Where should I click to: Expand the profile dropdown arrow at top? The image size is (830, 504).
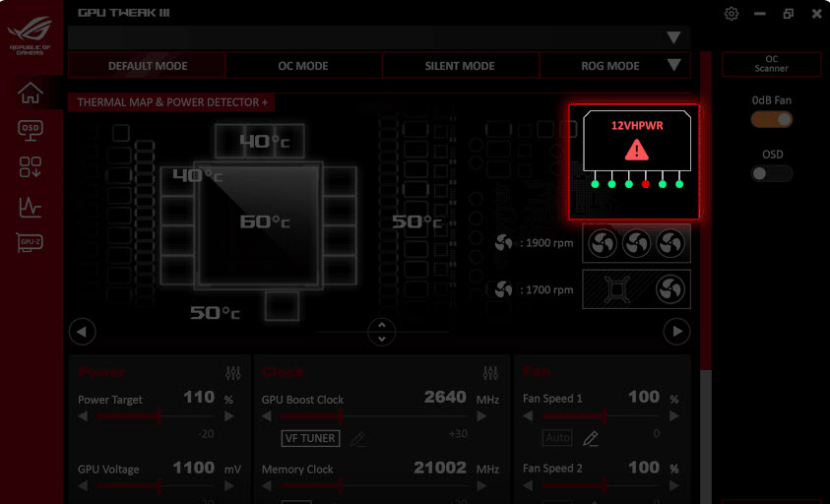point(673,37)
